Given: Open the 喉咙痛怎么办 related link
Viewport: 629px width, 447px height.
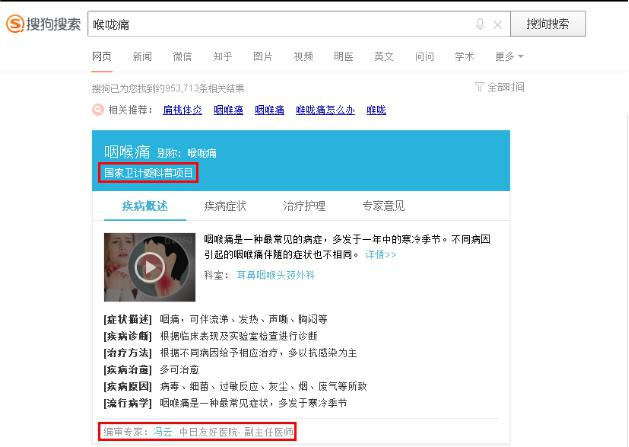Looking at the screenshot, I should click(325, 110).
